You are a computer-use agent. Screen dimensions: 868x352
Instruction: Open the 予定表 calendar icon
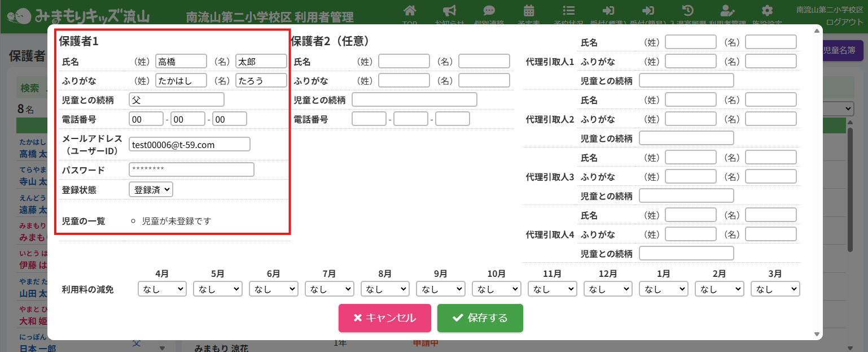(x=529, y=11)
